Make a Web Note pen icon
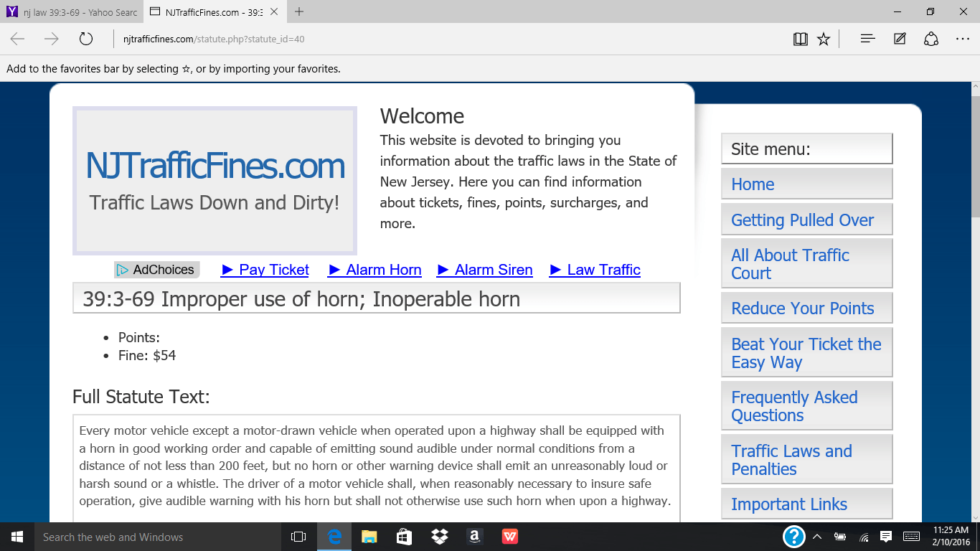This screenshot has height=551, width=980. pos(900,39)
